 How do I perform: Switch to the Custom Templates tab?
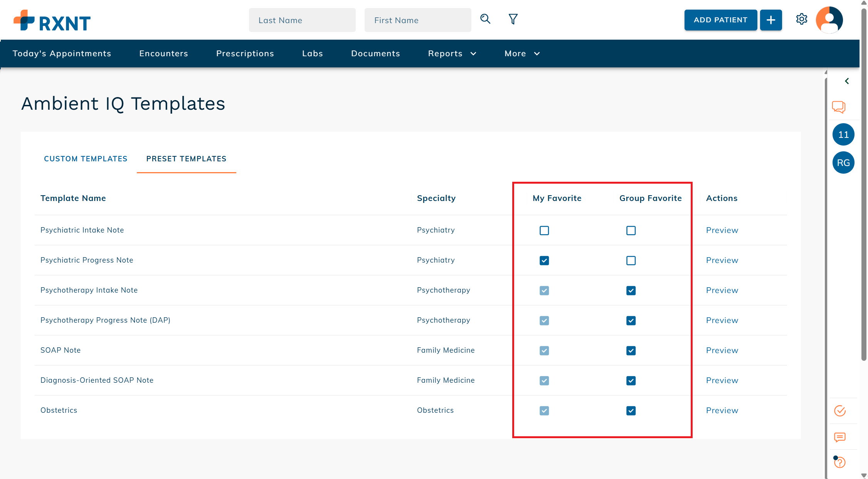(86, 159)
